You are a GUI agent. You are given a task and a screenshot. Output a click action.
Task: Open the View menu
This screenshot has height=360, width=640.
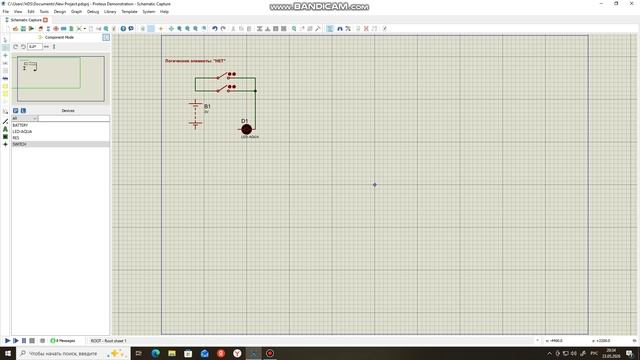pyautogui.click(x=18, y=11)
